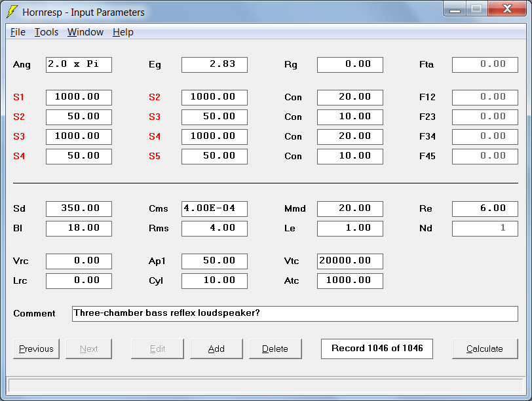Minimize the Hornresp window

pos(455,9)
